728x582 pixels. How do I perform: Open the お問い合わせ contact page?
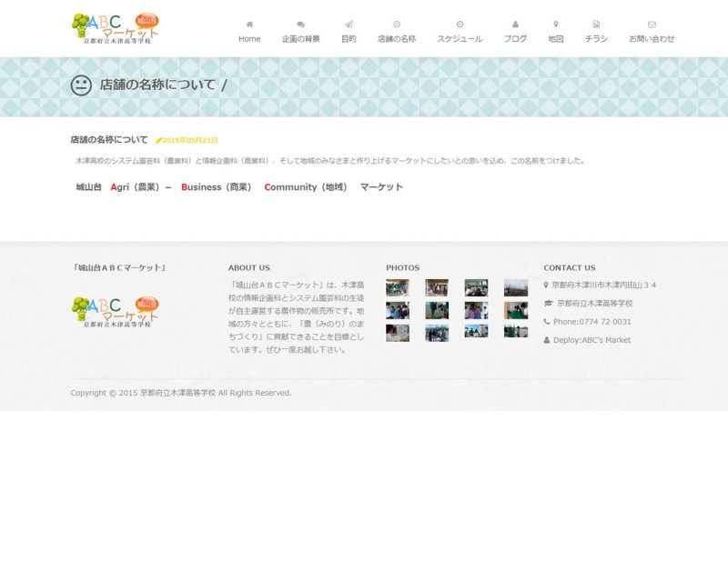click(x=652, y=39)
